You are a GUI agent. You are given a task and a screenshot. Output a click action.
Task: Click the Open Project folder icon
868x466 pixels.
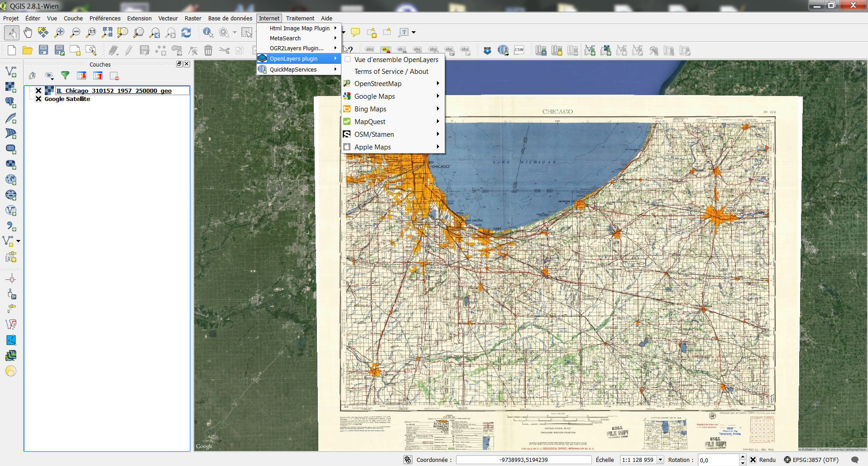pyautogui.click(x=27, y=50)
